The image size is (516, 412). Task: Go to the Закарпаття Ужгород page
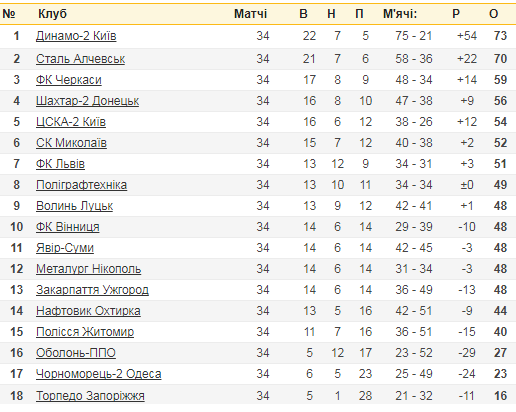pyautogui.click(x=92, y=290)
